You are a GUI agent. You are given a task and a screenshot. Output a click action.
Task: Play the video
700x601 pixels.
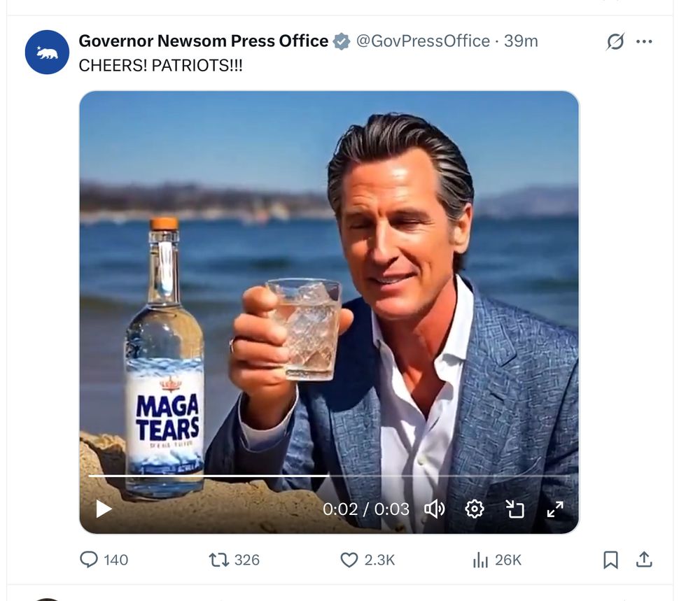point(104,509)
